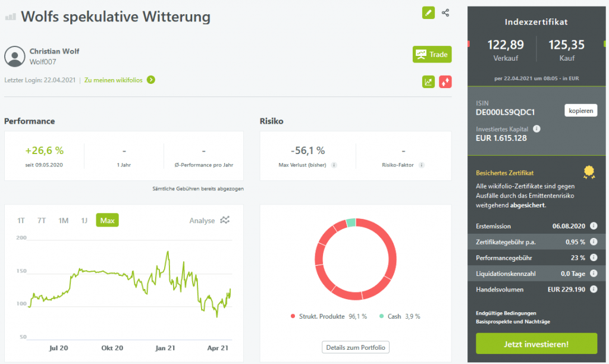Follow the Zu meinen wikifolios link
The height and width of the screenshot is (364, 609).
pos(119,80)
